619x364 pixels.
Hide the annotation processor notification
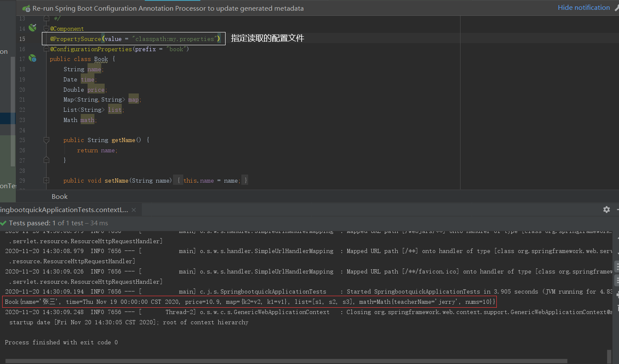584,8
